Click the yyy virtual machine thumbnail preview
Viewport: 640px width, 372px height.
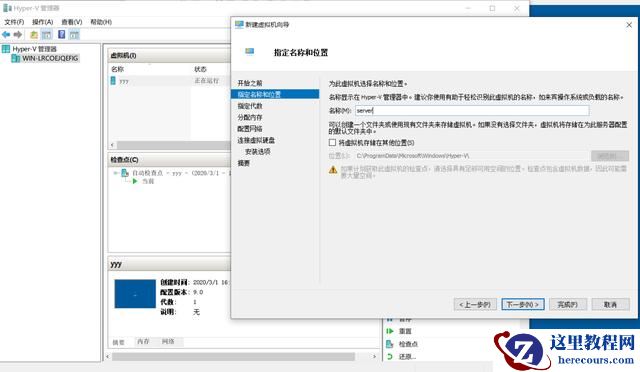pyautogui.click(x=135, y=294)
